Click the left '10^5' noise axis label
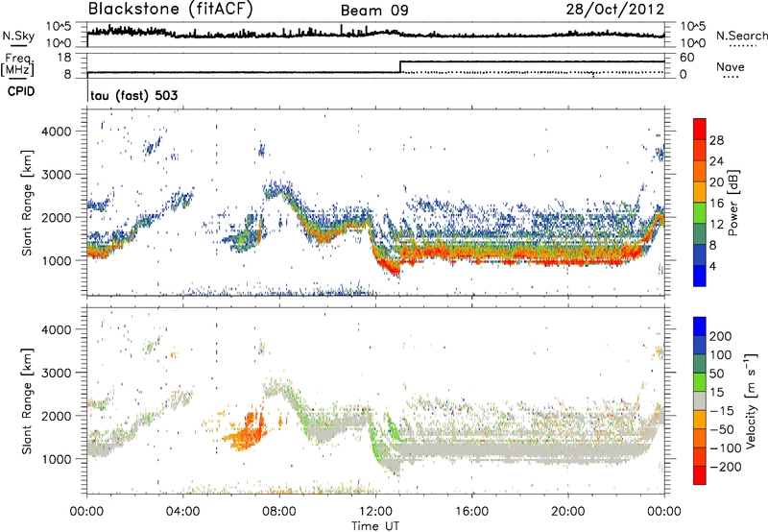This screenshot has width=768, height=532. (x=59, y=26)
